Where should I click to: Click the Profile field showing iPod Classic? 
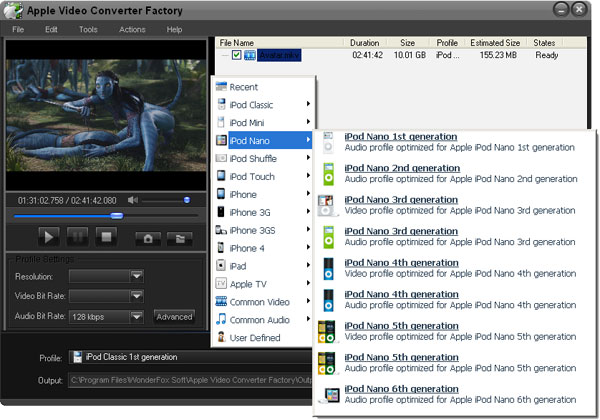coord(191,357)
